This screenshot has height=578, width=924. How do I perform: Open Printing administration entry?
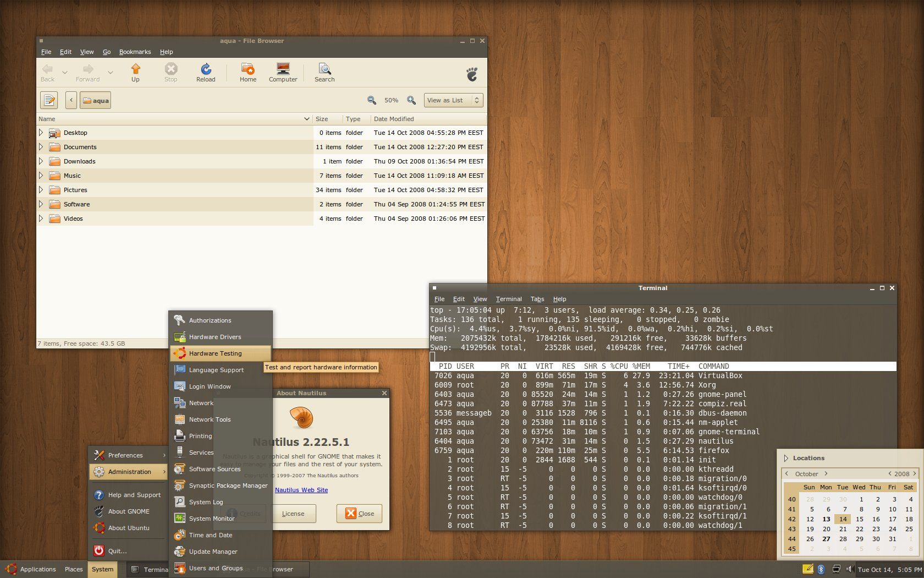tap(221, 436)
